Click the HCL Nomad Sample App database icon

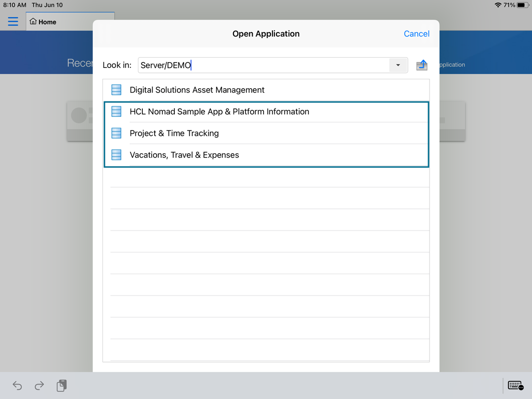coord(116,112)
